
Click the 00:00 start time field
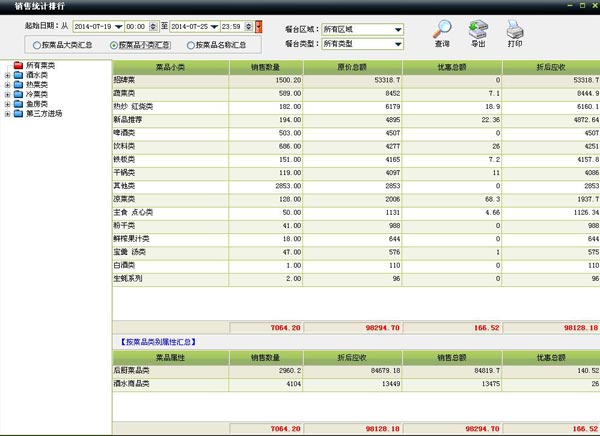click(x=137, y=26)
